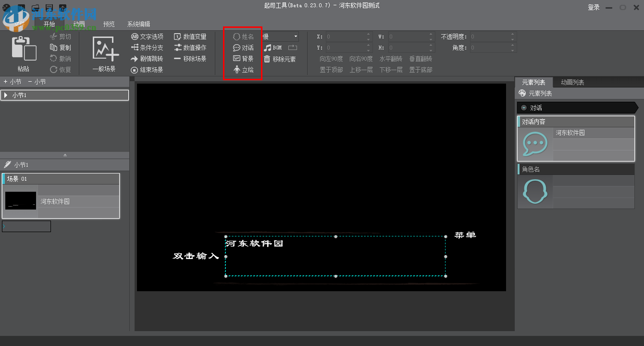Screen dimensions: 644x346
Task: Click bring to top (置于顶部) button
Action: tap(332, 70)
